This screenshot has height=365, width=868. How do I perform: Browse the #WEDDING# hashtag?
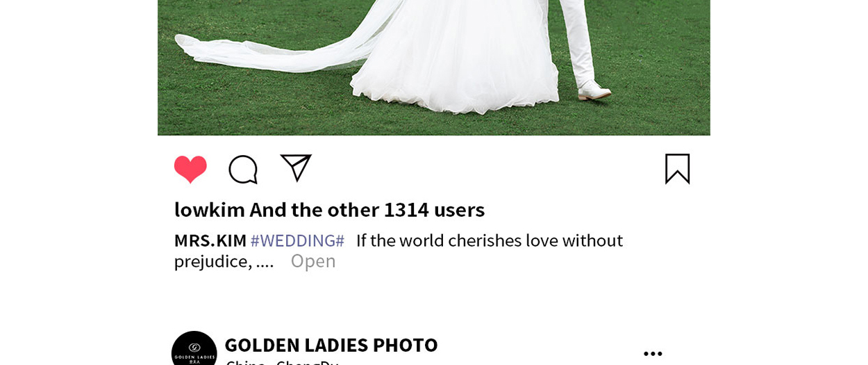point(297,241)
